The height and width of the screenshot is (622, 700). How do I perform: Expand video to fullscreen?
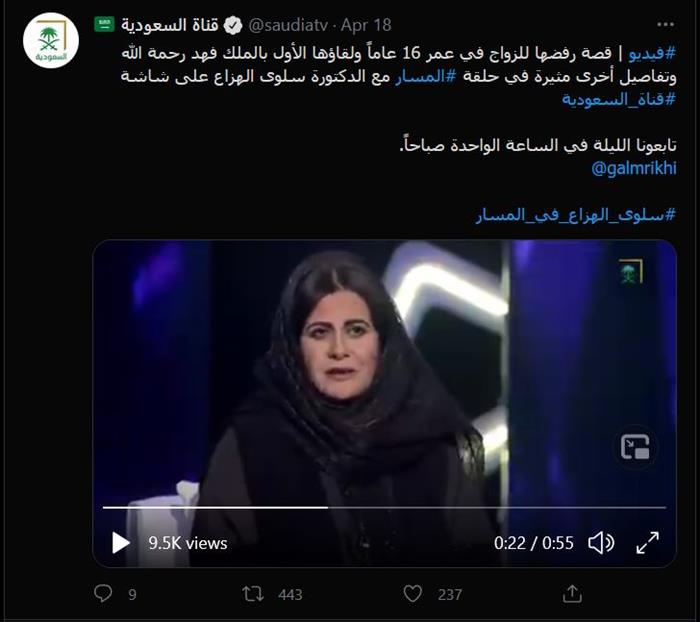(x=647, y=543)
